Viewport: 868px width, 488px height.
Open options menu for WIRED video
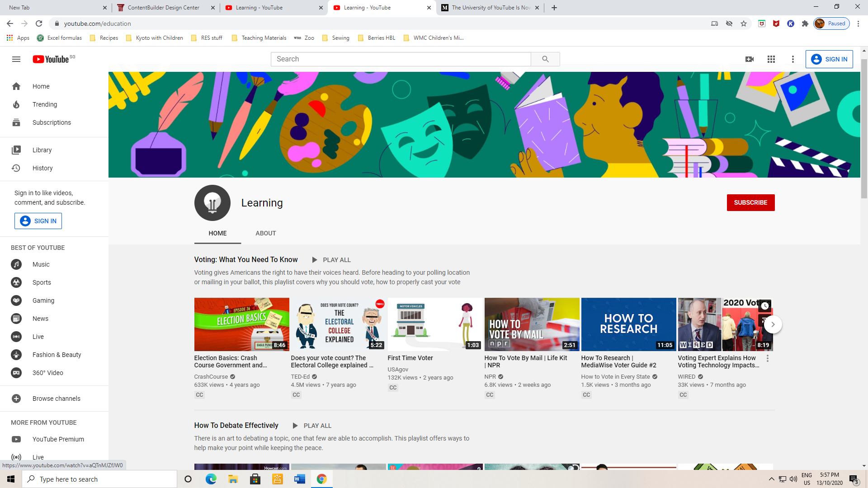click(x=767, y=358)
